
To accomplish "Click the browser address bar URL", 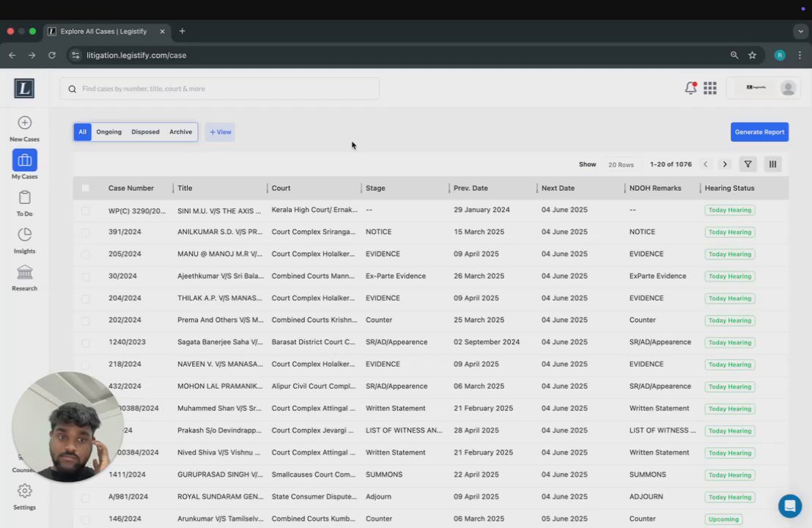I will pos(136,55).
